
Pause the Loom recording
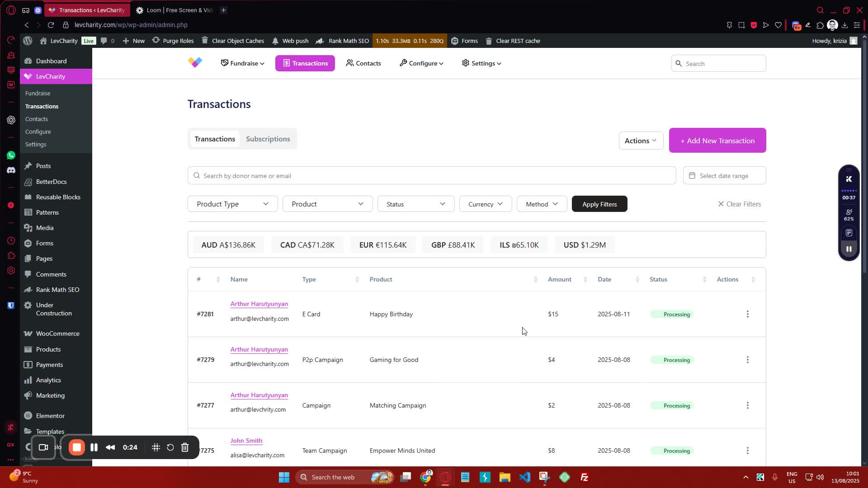point(94,447)
